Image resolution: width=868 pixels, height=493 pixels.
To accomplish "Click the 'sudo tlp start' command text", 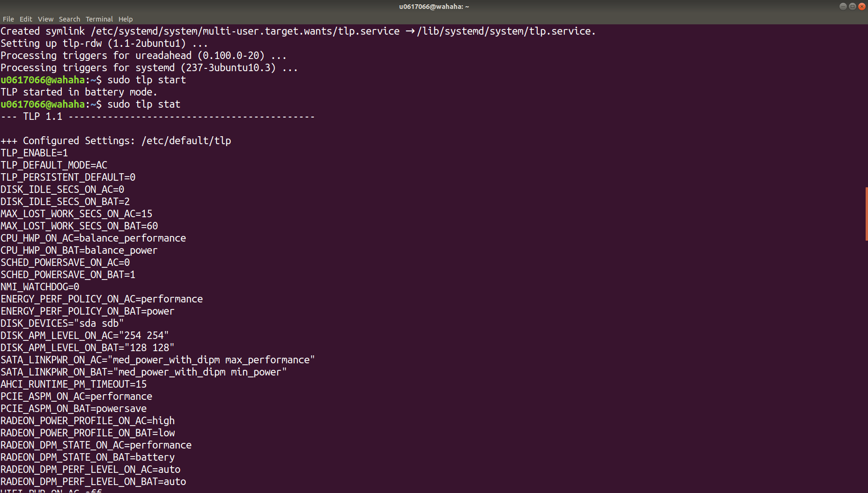I will tap(147, 80).
